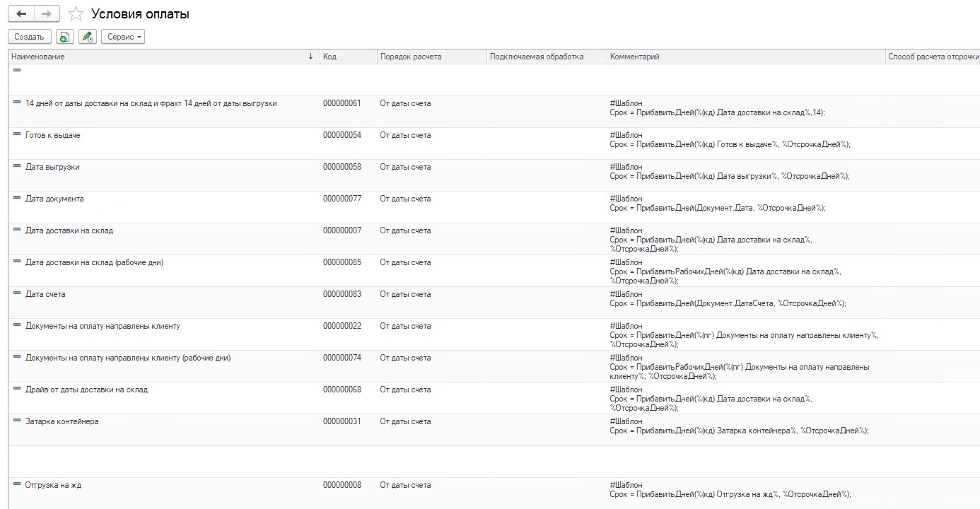Click code cell 000000058
980x509 pixels.
pos(342,167)
